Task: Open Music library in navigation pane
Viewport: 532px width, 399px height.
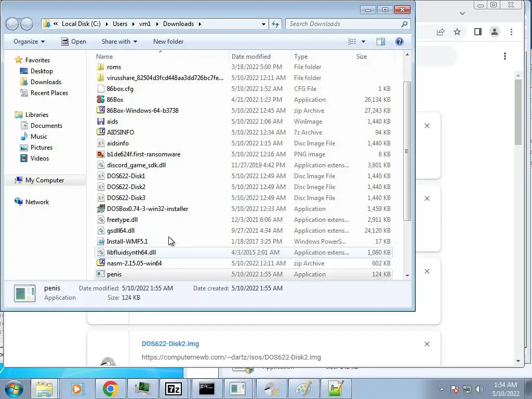Action: coord(38,137)
